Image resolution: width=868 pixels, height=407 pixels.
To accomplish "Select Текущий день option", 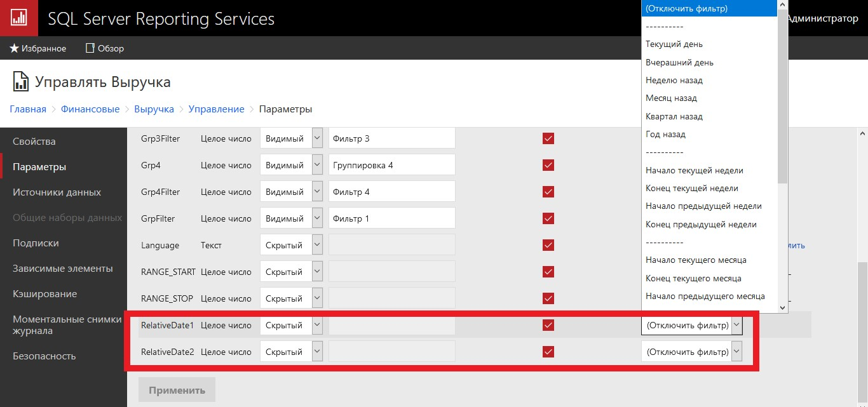I will click(709, 44).
